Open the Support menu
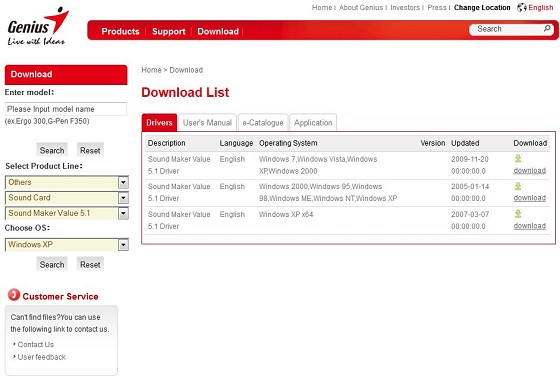Screen dimensions: 560x384 coord(169,31)
